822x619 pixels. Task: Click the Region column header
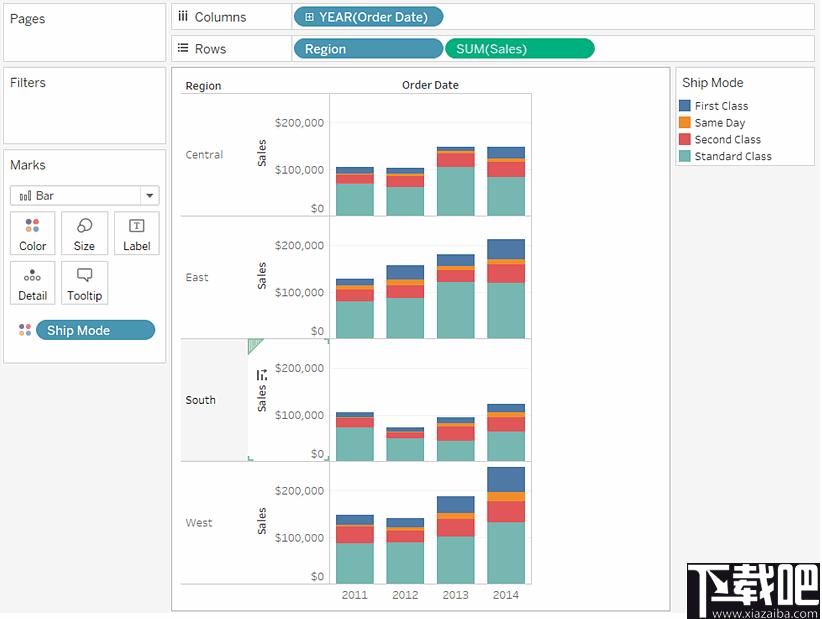203,85
